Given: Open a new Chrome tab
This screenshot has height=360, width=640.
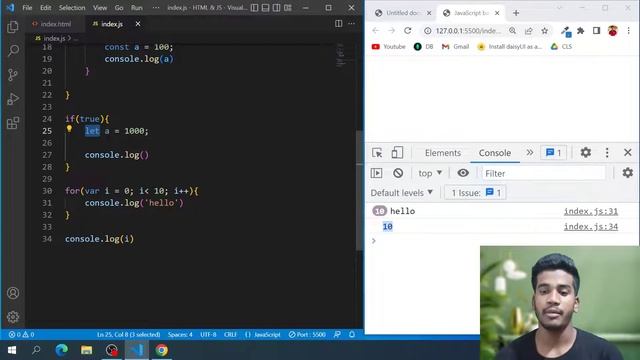Looking at the screenshot, I should point(516,13).
